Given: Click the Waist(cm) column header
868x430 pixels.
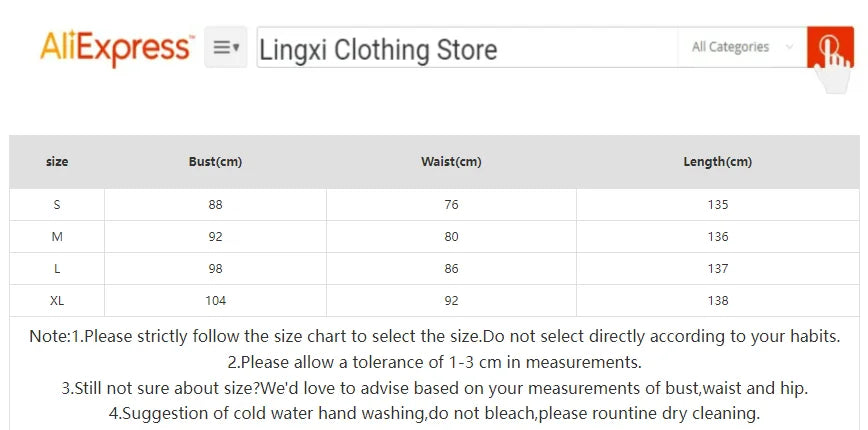Looking at the screenshot, I should (451, 162).
